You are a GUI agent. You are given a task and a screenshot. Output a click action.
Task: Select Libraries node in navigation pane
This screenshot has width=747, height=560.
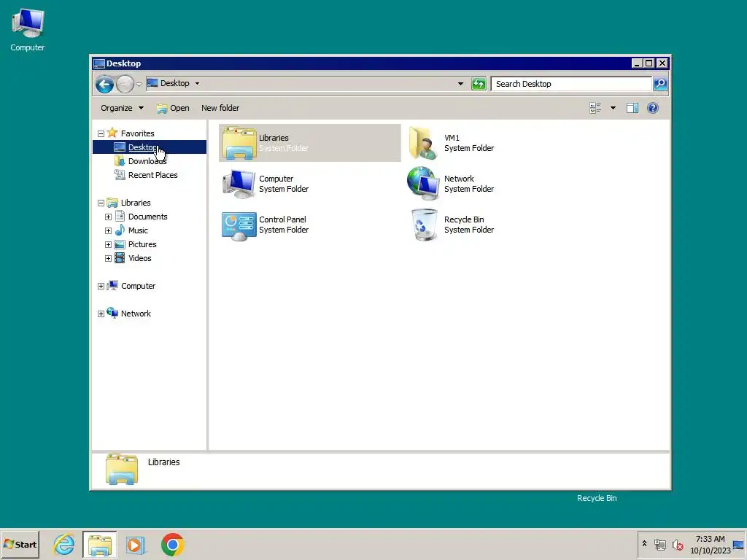tap(135, 203)
